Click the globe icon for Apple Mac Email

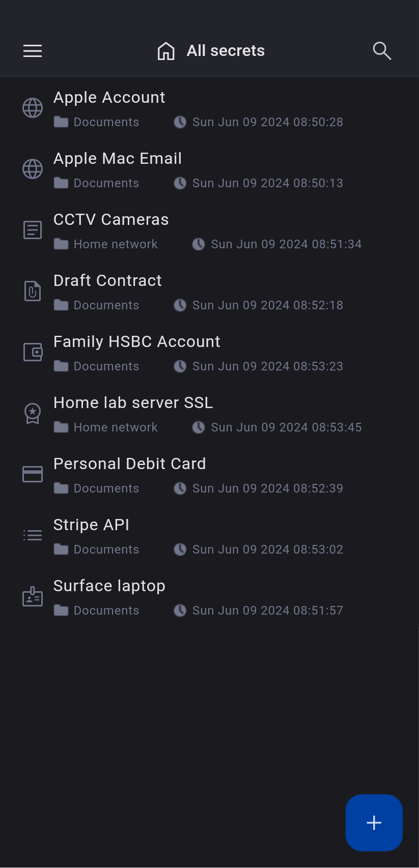tap(33, 169)
